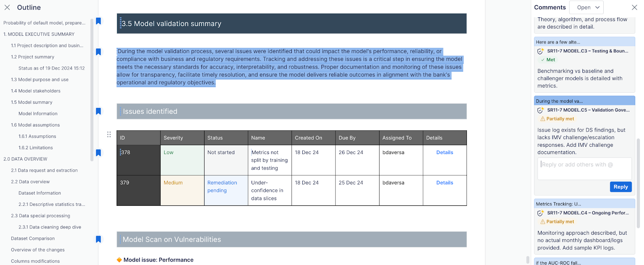Viewport: 644px width, 265px height.
Task: Go to 2.0 DATA OVERVIEW in outline
Action: (x=25, y=159)
